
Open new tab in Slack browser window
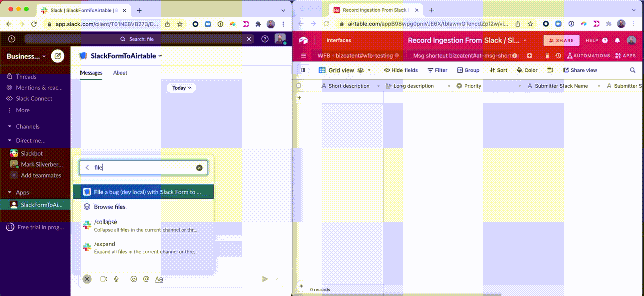tap(139, 10)
